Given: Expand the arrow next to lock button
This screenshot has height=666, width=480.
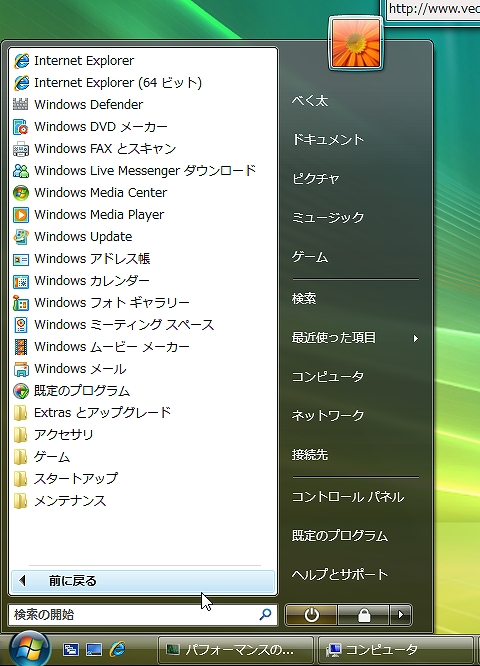Looking at the screenshot, I should [x=400, y=615].
